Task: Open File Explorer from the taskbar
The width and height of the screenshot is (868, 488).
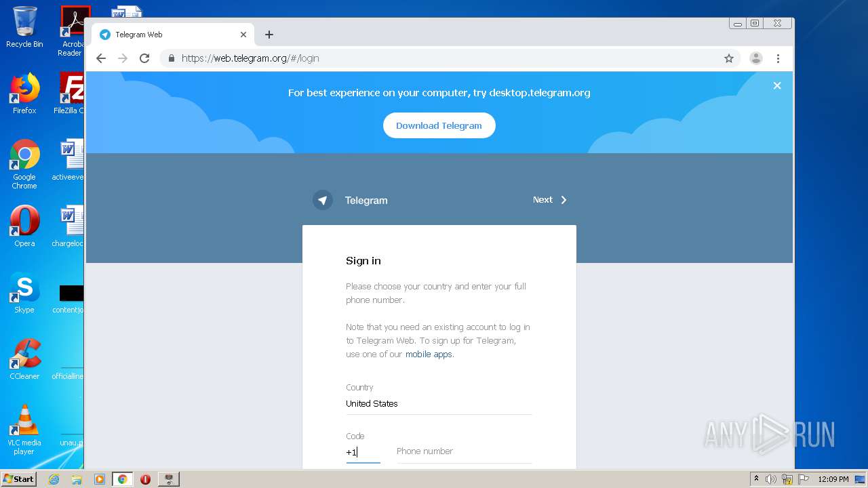Action: pos(77,479)
